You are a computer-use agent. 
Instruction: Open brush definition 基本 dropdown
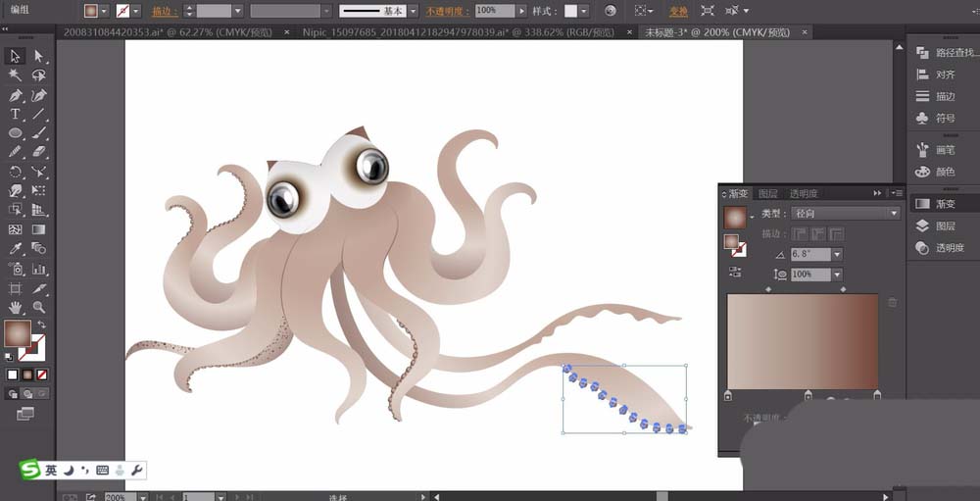tap(413, 11)
